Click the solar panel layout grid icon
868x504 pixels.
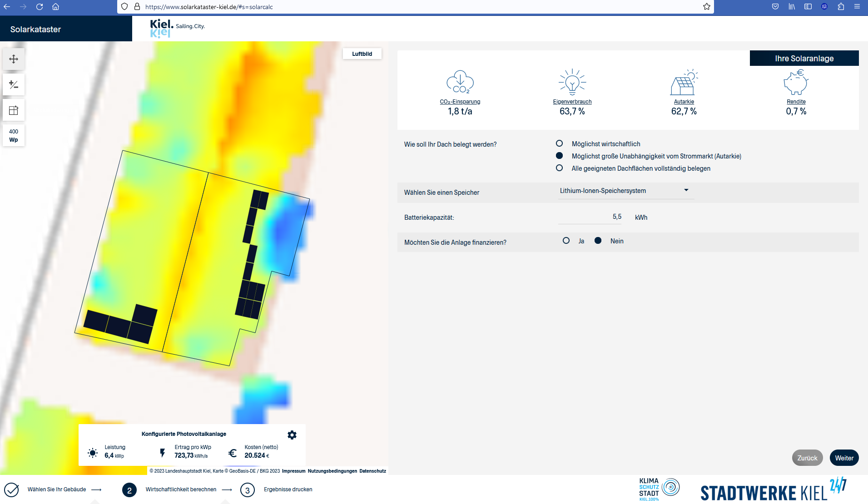pos(14,110)
